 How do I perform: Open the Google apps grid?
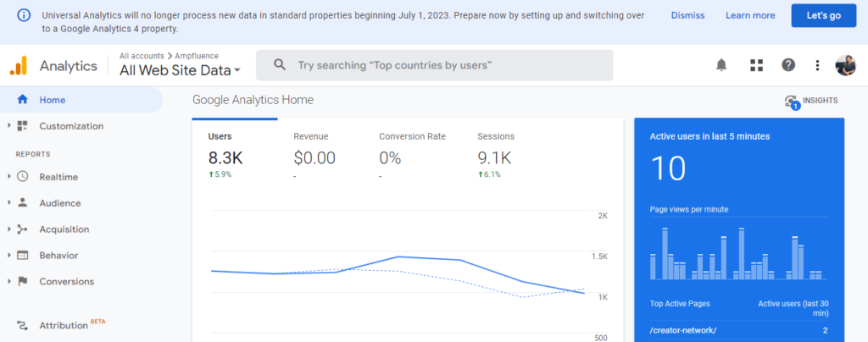pos(756,65)
